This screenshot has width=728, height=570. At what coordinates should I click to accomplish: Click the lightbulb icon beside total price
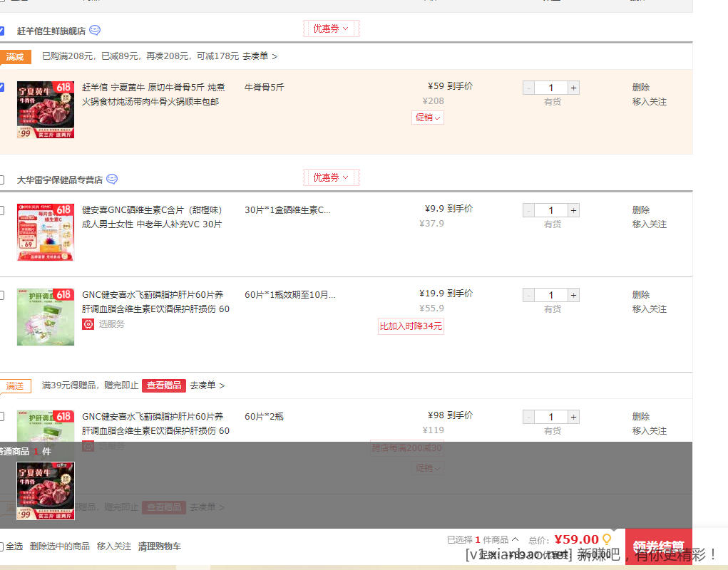click(x=606, y=539)
